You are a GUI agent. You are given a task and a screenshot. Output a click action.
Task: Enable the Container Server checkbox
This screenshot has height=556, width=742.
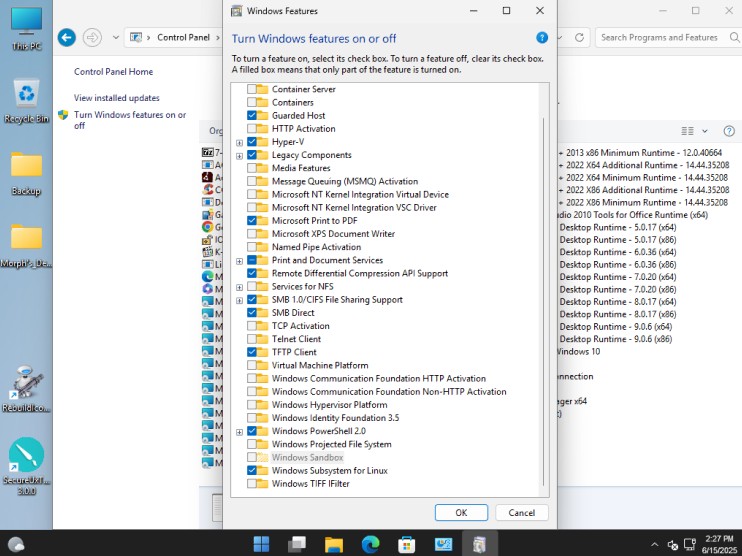pyautogui.click(x=252, y=89)
